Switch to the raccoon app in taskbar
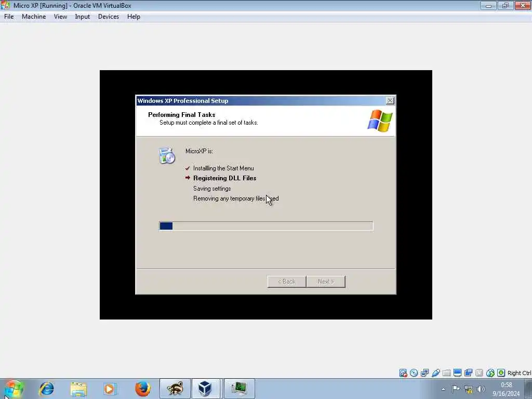Screen dimensions: 532x399 click(175, 389)
